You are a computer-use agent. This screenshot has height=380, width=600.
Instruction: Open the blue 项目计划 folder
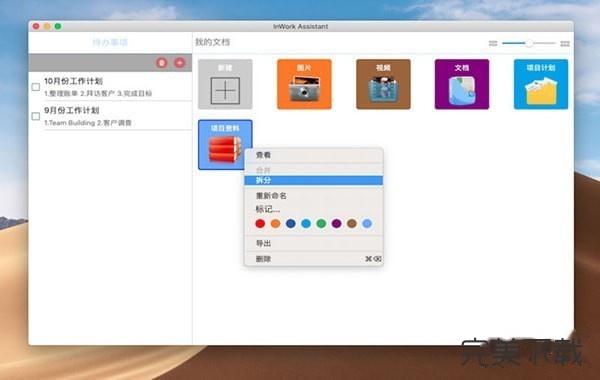point(541,84)
